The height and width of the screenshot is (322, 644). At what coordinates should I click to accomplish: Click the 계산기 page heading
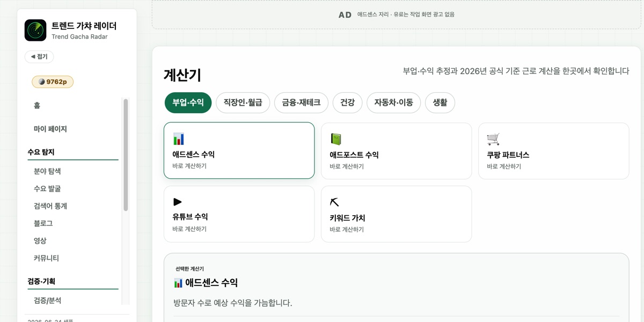[x=182, y=75]
